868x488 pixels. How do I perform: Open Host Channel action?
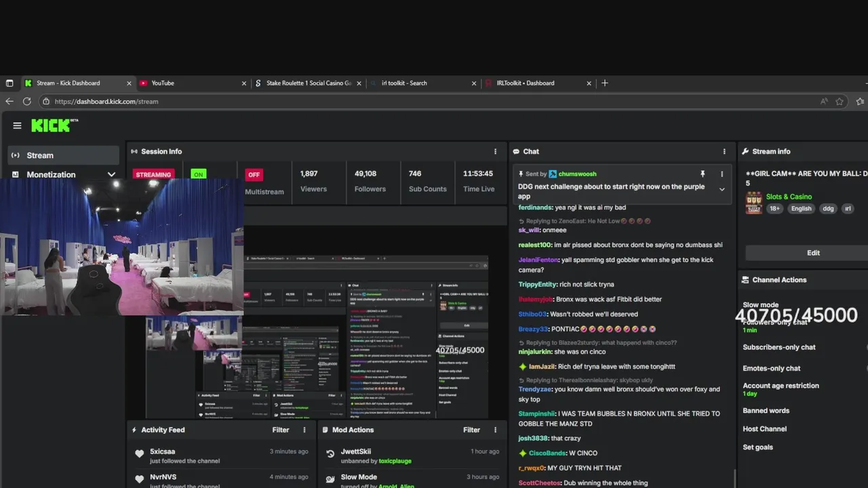tap(764, 428)
